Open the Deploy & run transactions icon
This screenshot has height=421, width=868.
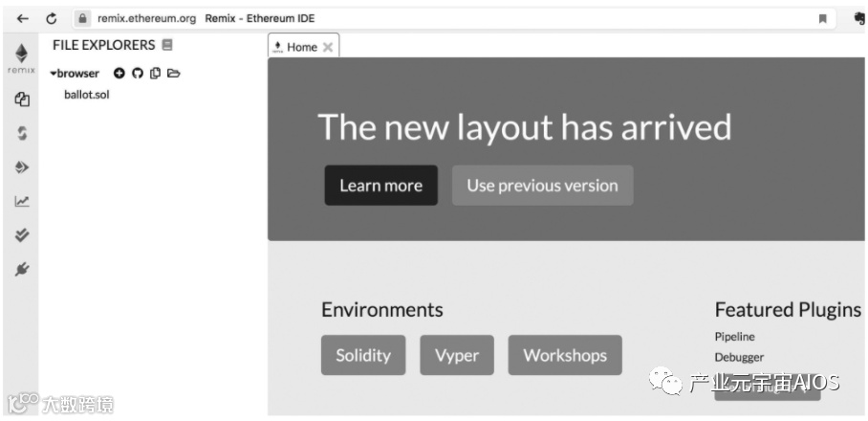click(22, 167)
